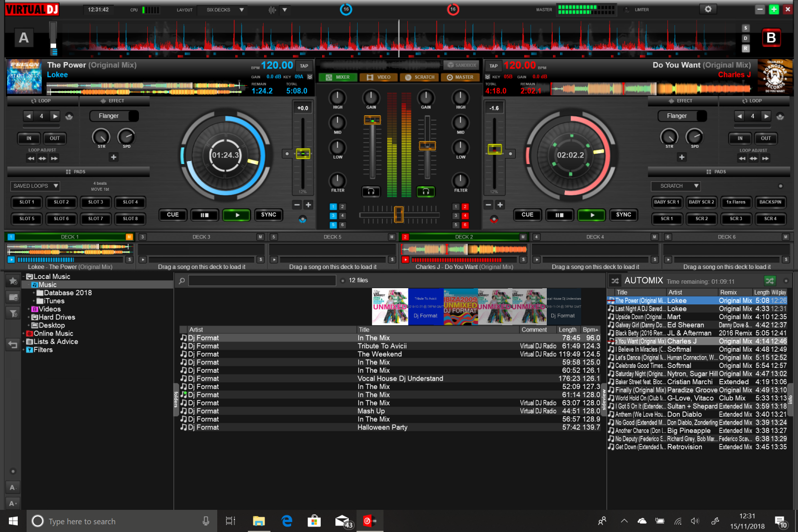
Task: Pause the left deck
Action: pyautogui.click(x=204, y=215)
